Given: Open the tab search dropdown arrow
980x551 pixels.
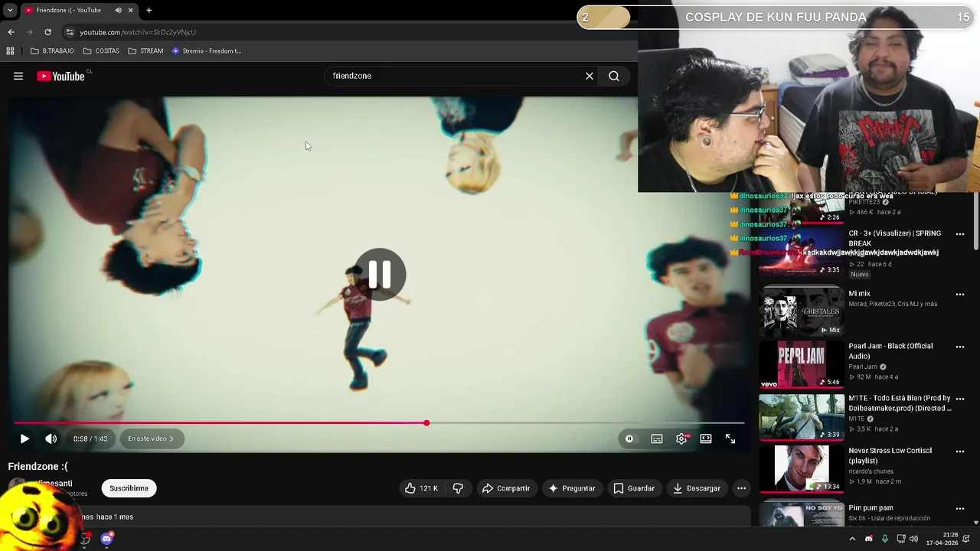Looking at the screenshot, I should click(x=10, y=11).
